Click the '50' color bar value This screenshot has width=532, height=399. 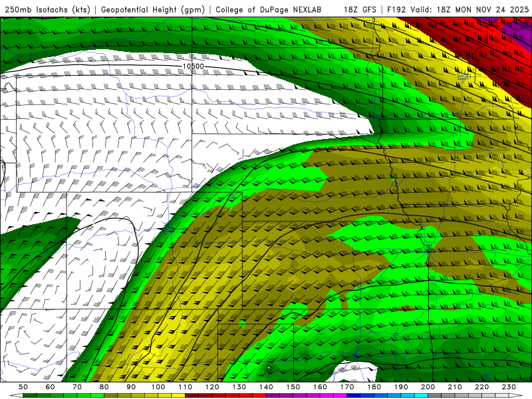coord(23,387)
